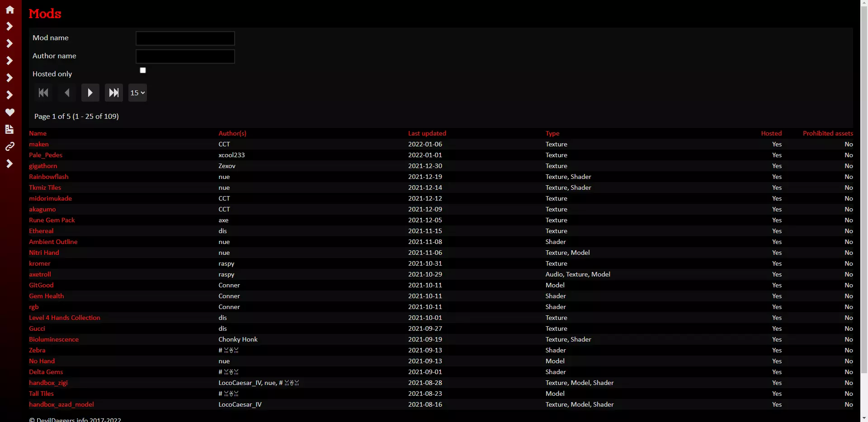Focus the Mod name input field
Image resolution: width=868 pixels, height=422 pixels.
tap(185, 38)
